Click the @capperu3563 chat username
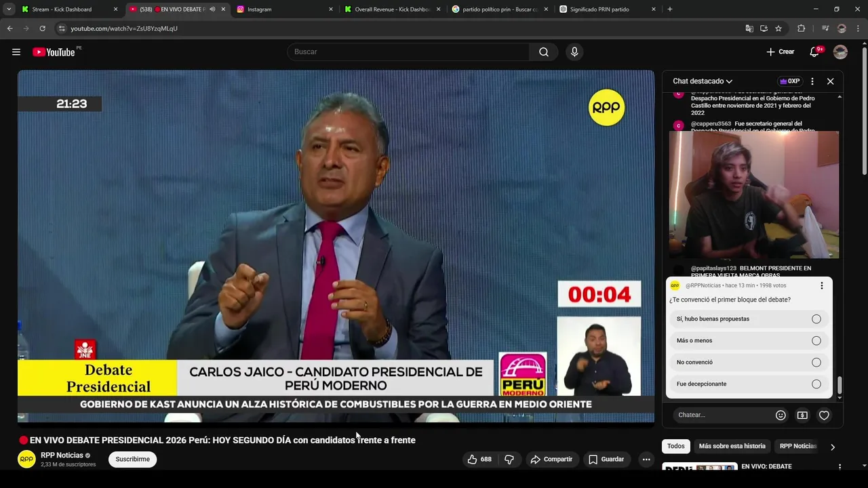868x488 pixels. [x=711, y=124]
